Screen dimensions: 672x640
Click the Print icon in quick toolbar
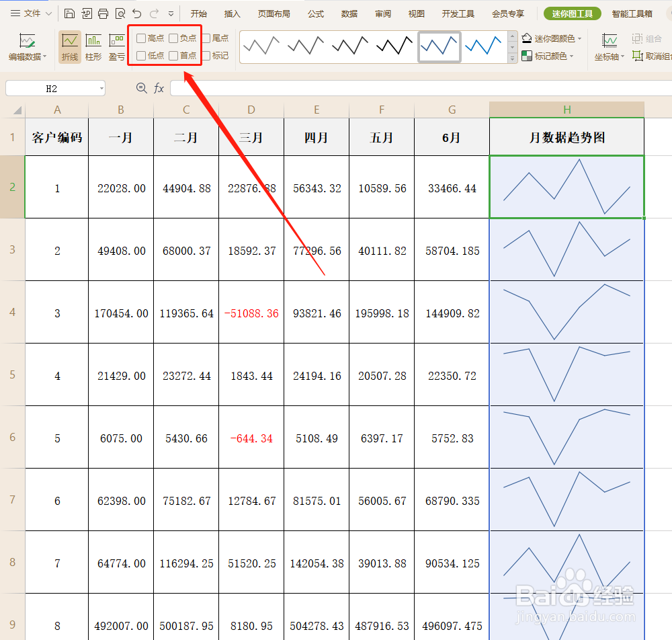[x=103, y=13]
